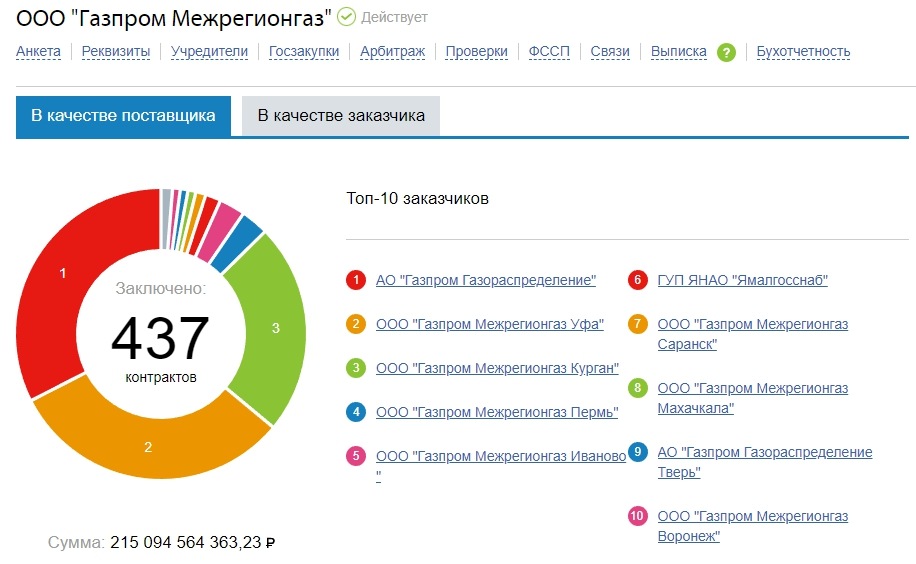Open the Реквизиты section
The image size is (916, 564).
[116, 51]
